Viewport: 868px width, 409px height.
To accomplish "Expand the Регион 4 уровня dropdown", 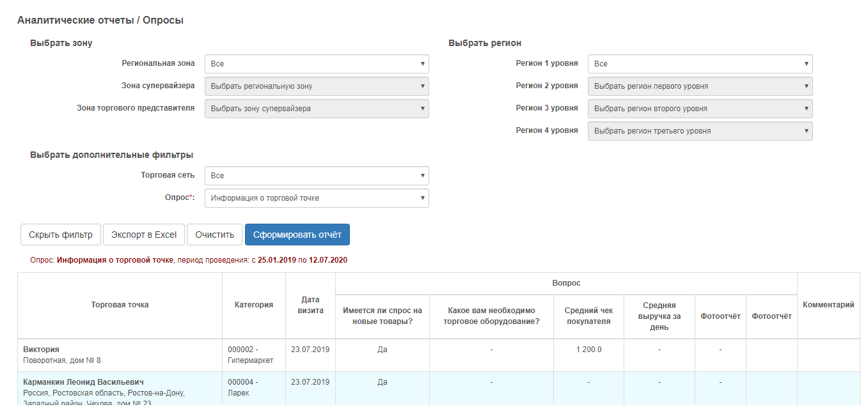I will click(700, 131).
